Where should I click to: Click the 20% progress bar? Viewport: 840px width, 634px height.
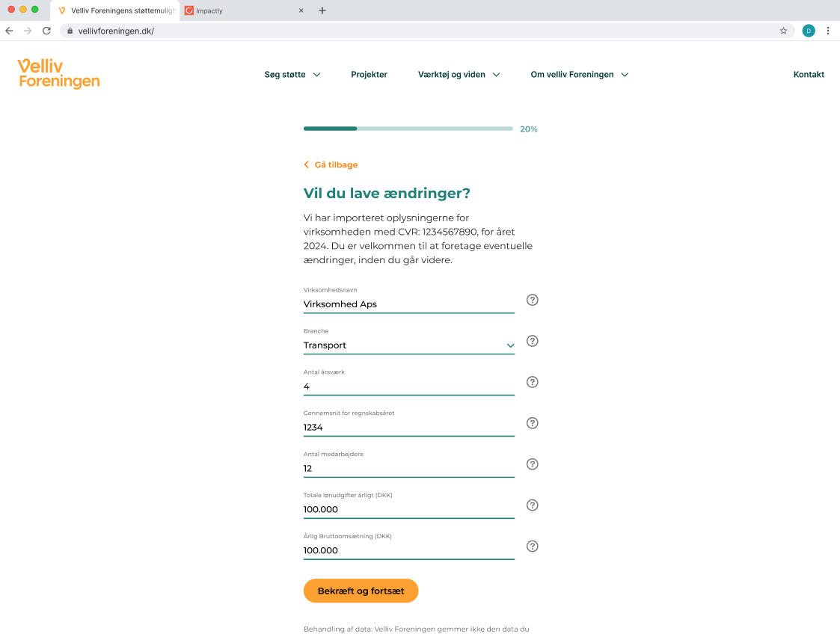click(408, 129)
